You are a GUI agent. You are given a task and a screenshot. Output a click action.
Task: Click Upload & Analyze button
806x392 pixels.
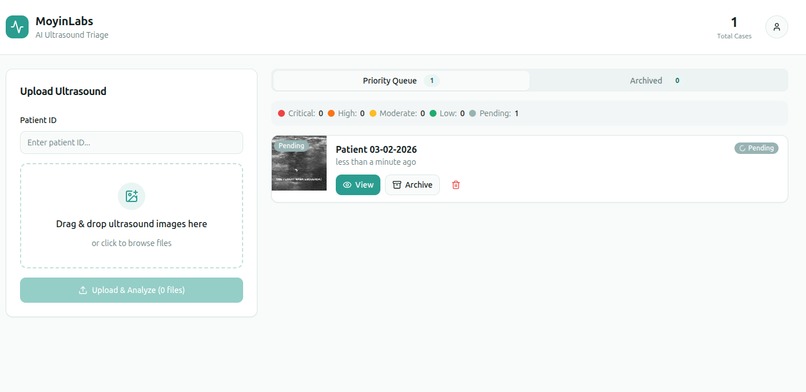click(132, 290)
